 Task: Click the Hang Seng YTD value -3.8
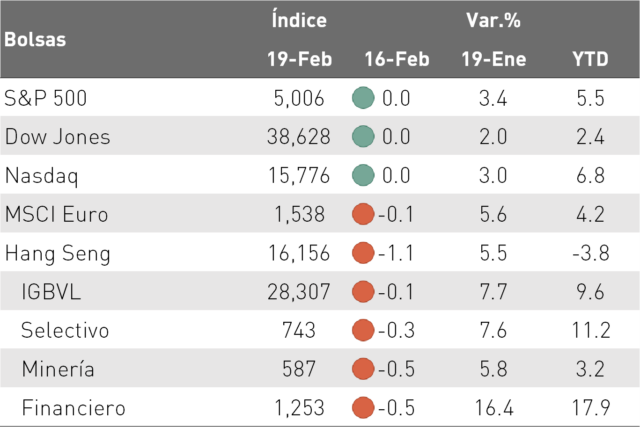pos(591,253)
